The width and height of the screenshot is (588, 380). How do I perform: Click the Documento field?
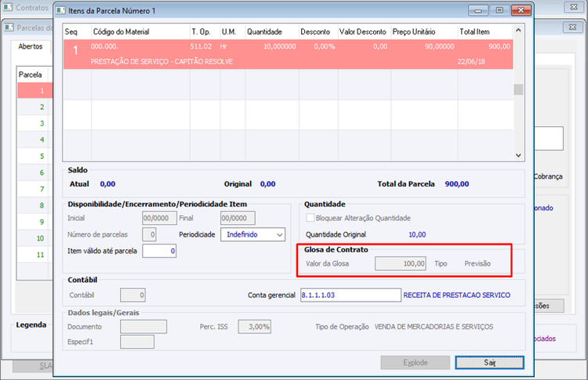tap(143, 327)
